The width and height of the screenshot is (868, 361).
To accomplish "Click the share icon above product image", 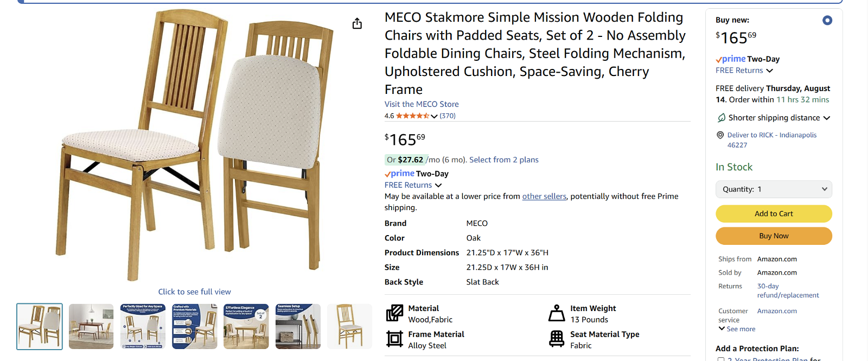I will coord(357,23).
